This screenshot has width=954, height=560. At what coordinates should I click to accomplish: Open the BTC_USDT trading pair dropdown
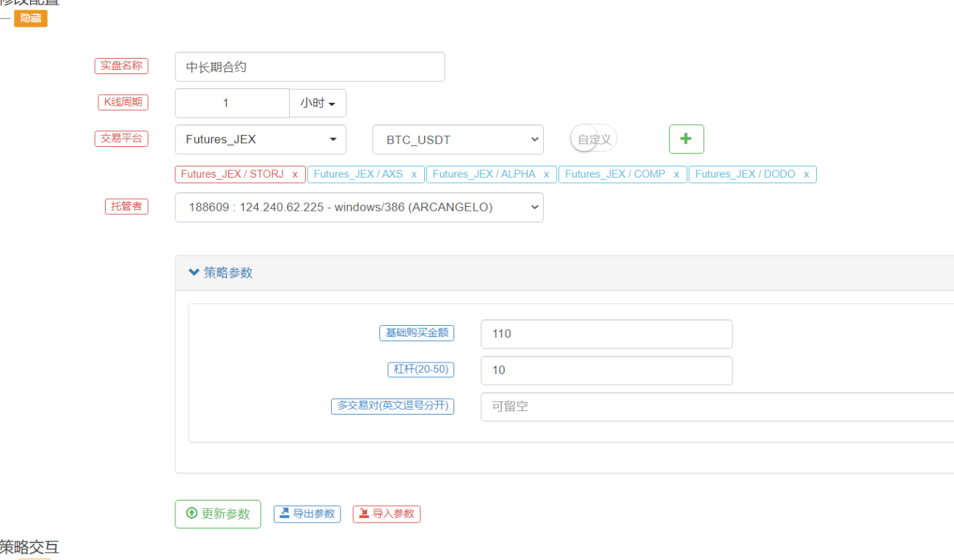[x=458, y=139]
